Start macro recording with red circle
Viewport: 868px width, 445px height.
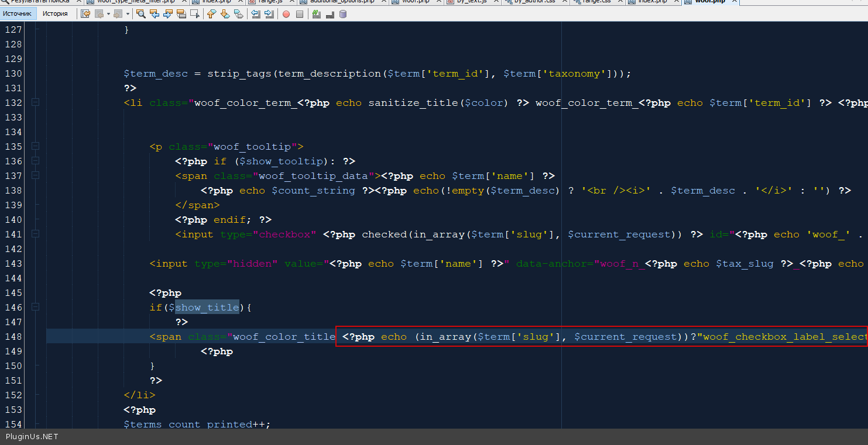(286, 14)
